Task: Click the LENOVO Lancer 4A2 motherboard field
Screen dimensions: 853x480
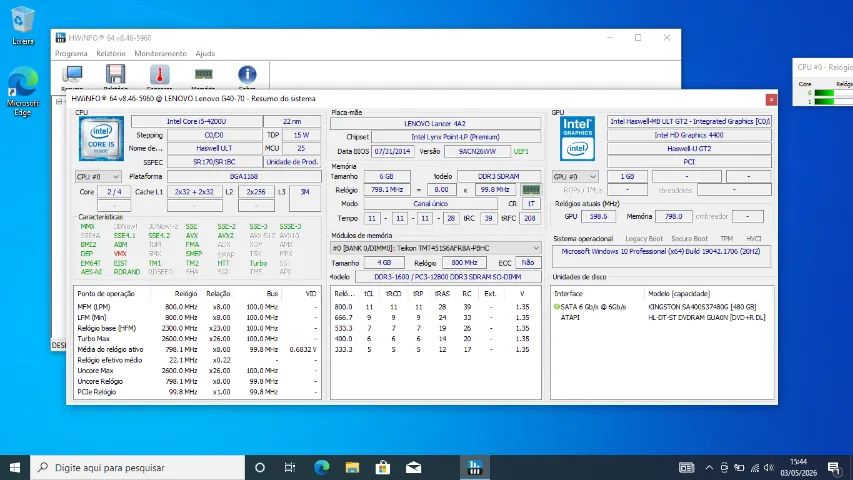Action: [x=435, y=124]
